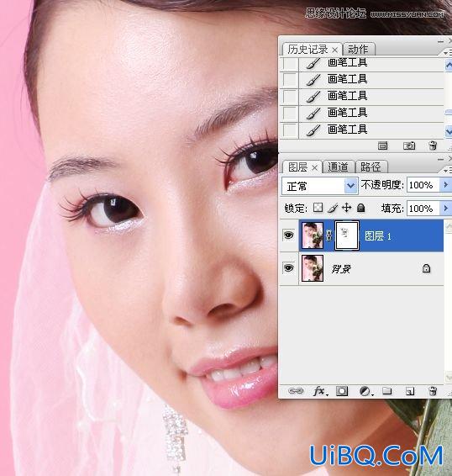452x476 pixels.
Task: Open the History panel options menu
Action: click(447, 53)
